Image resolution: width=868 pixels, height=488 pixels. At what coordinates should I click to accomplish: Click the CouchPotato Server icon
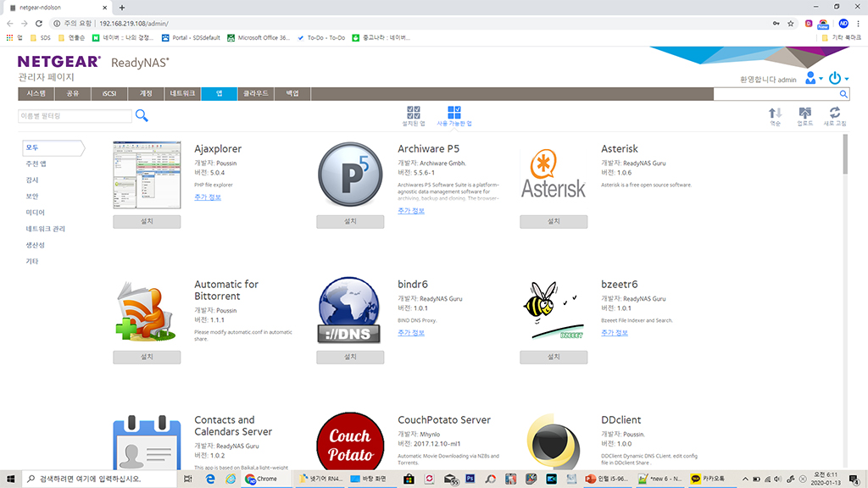pos(350,441)
